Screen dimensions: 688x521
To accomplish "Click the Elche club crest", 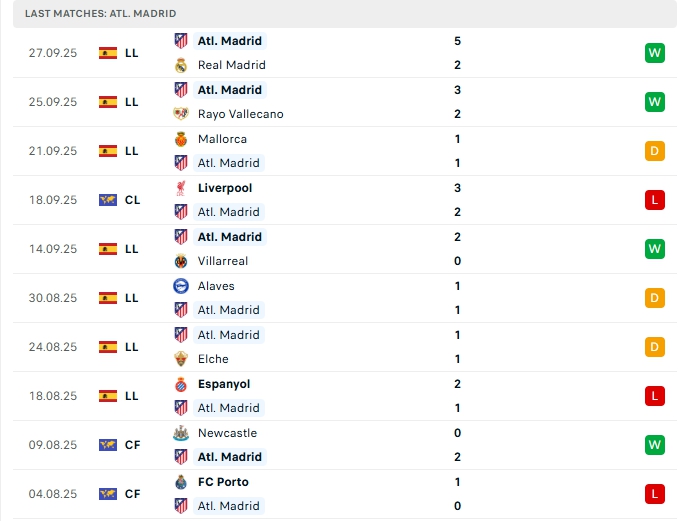I will (x=181, y=359).
